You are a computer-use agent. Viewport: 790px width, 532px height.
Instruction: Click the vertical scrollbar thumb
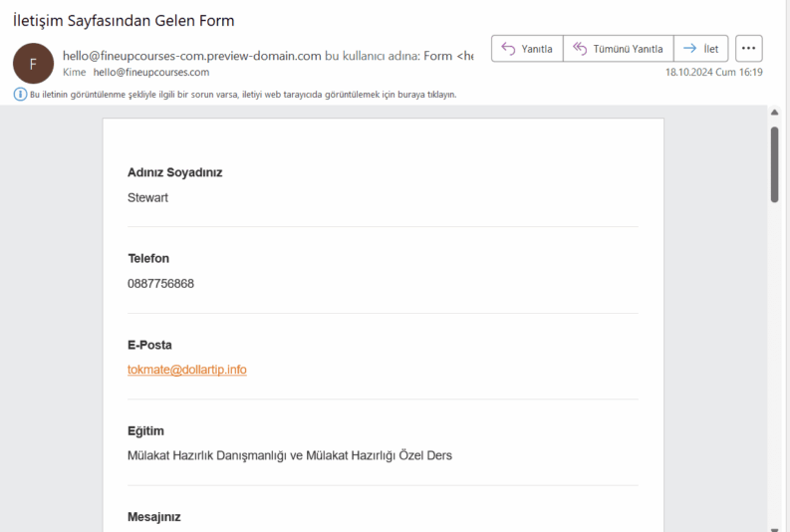click(x=774, y=164)
